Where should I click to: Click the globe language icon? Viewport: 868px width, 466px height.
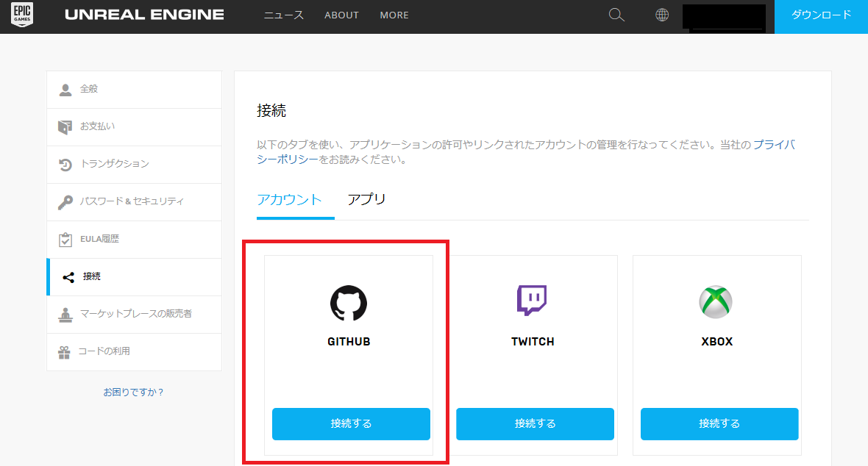pos(662,15)
